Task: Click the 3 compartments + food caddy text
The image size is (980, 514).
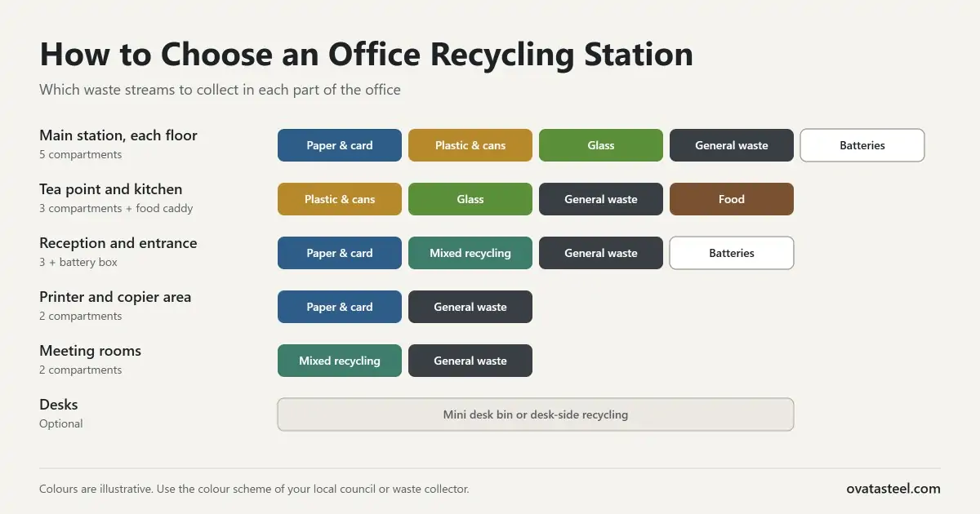Action: (x=116, y=208)
